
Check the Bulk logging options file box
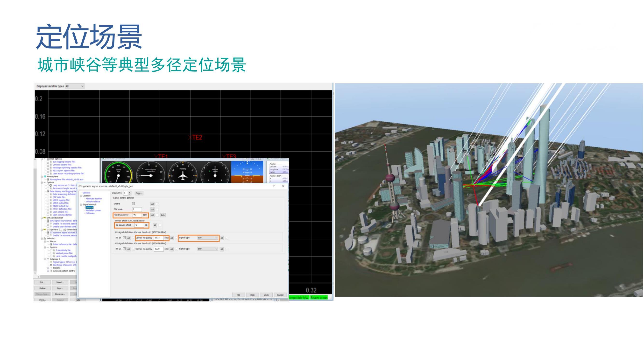coord(48,162)
